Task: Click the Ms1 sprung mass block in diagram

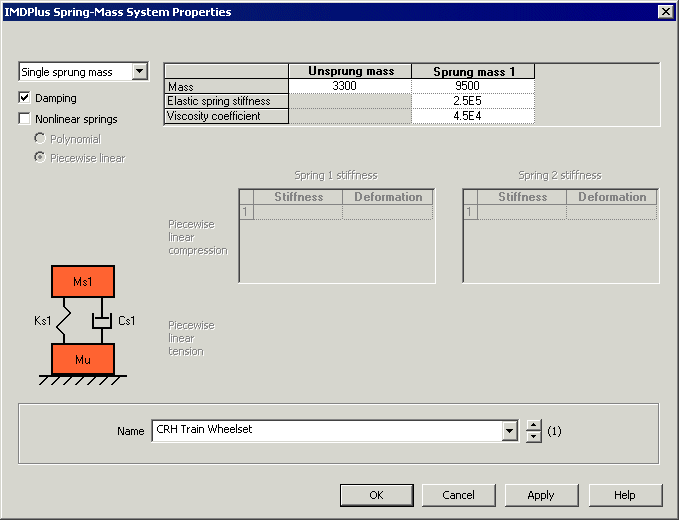Action: tap(83, 282)
